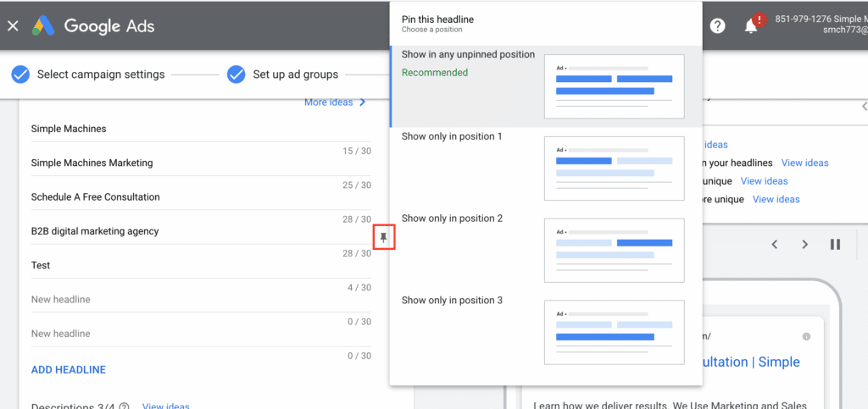This screenshot has height=409, width=868.
Task: Click the position 3 preview thumbnail
Action: 615,332
